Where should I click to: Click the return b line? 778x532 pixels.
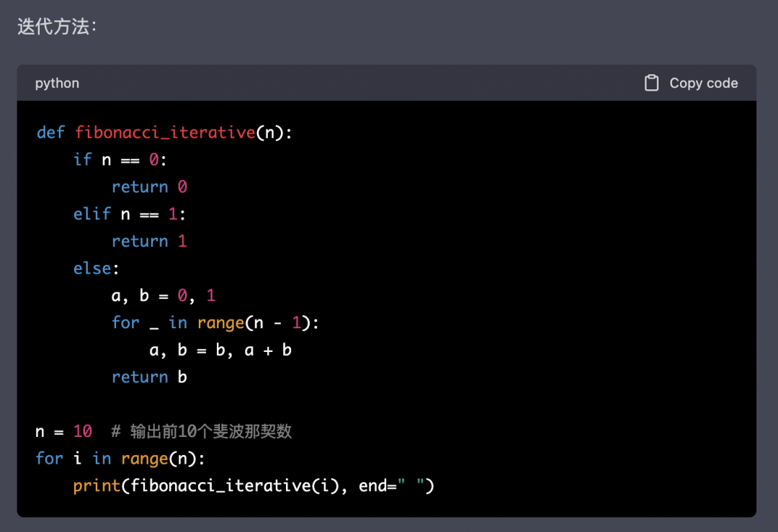click(x=149, y=377)
